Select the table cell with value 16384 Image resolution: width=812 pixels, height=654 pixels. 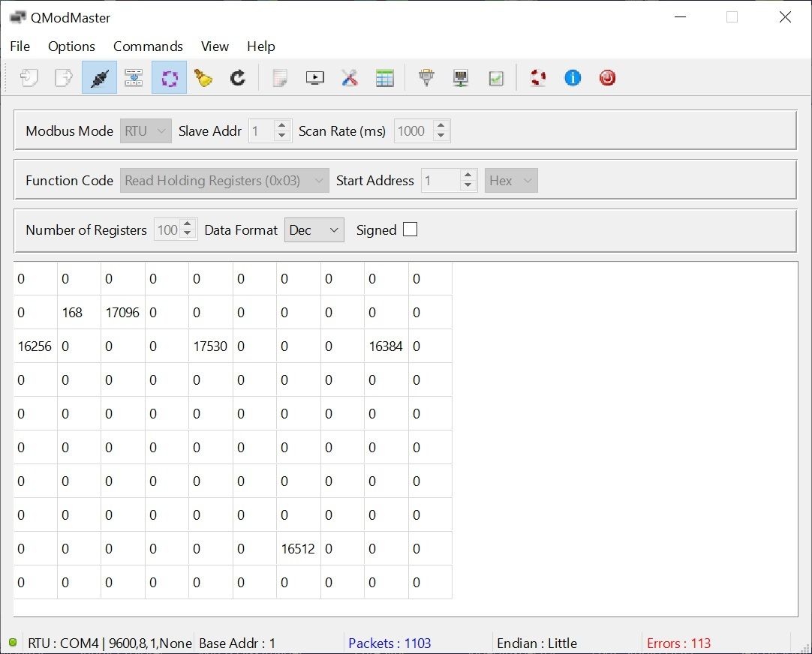click(386, 346)
